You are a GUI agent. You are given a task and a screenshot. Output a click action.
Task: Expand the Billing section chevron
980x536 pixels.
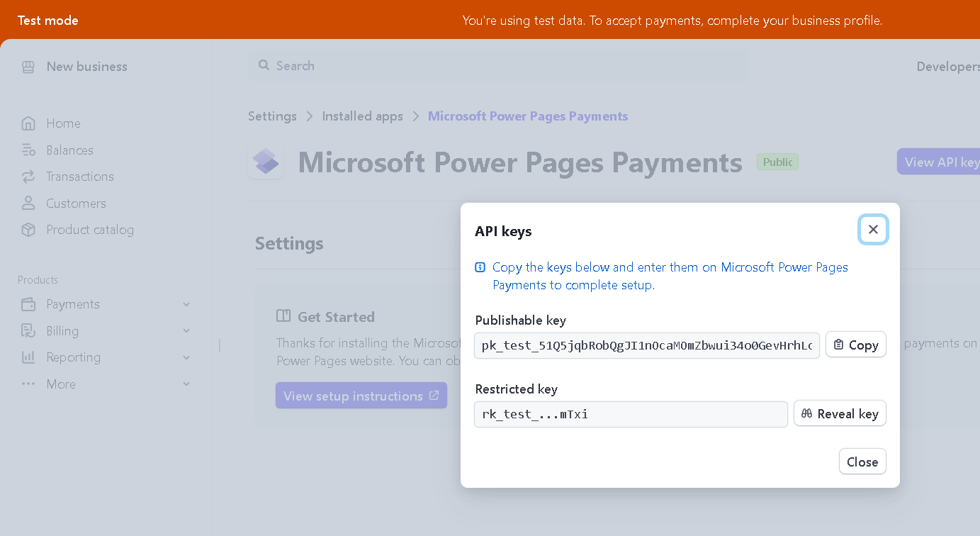pyautogui.click(x=186, y=331)
